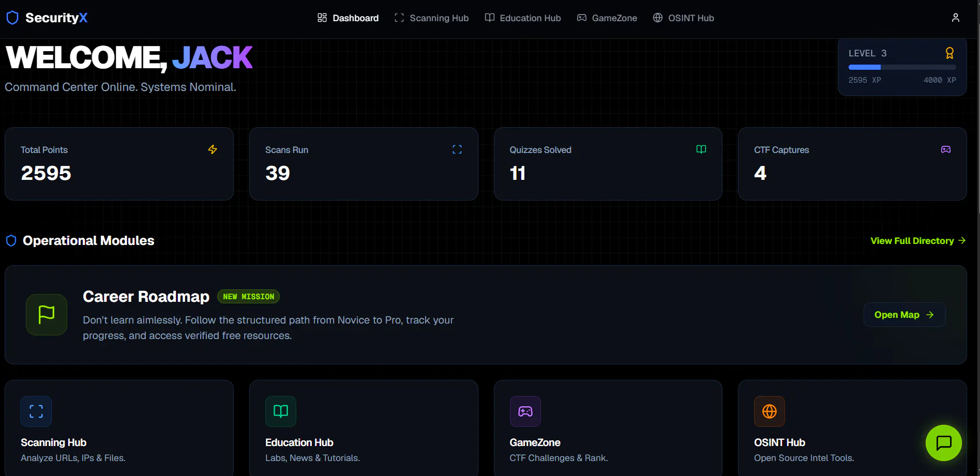This screenshot has width=980, height=476.
Task: Click the Total Points value 2595
Action: tap(46, 173)
